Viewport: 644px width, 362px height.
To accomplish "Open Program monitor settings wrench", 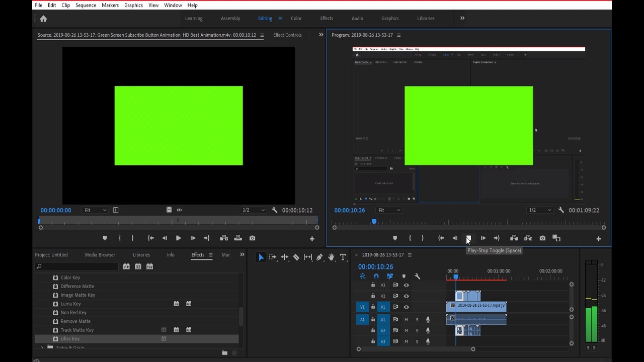I will point(561,210).
